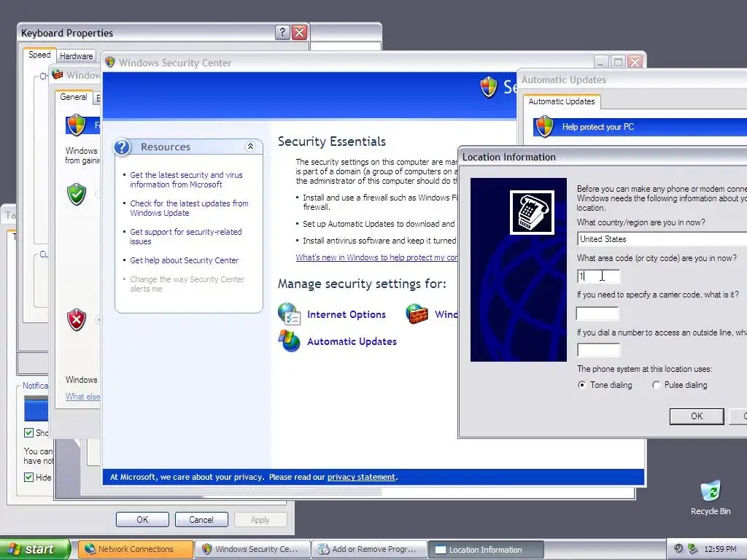This screenshot has width=747, height=560.
Task: Click the Windows Firewall title bar icon
Action: click(58, 75)
